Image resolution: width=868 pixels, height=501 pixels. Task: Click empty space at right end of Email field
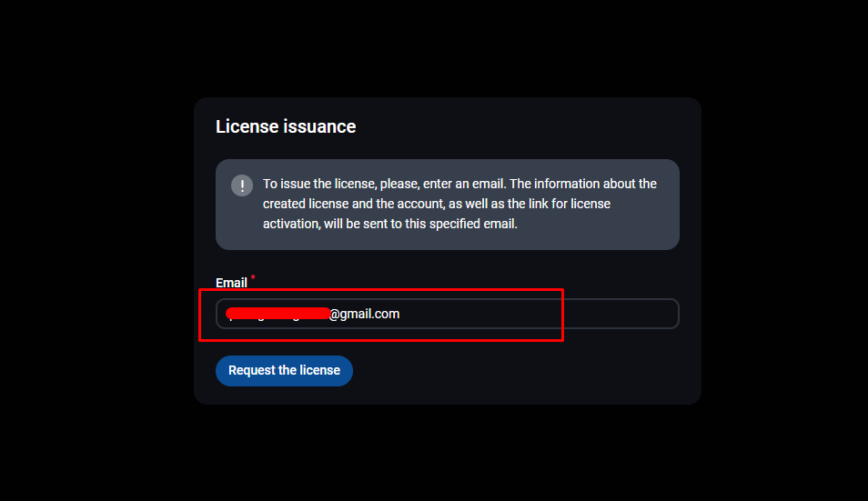[620, 314]
